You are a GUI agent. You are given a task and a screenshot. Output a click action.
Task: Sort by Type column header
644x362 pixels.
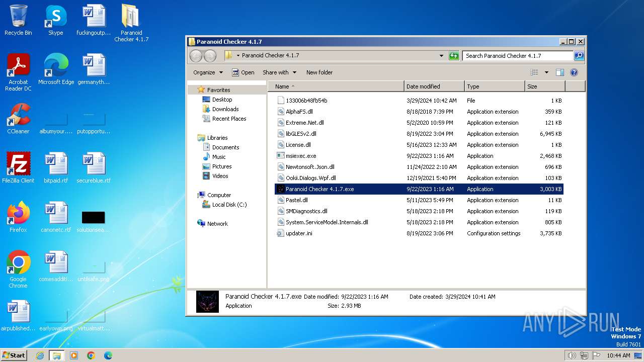click(495, 86)
